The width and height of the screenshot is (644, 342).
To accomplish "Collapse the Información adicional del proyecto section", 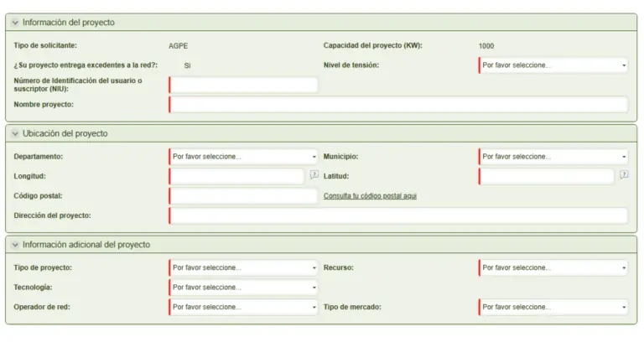I will click(15, 245).
